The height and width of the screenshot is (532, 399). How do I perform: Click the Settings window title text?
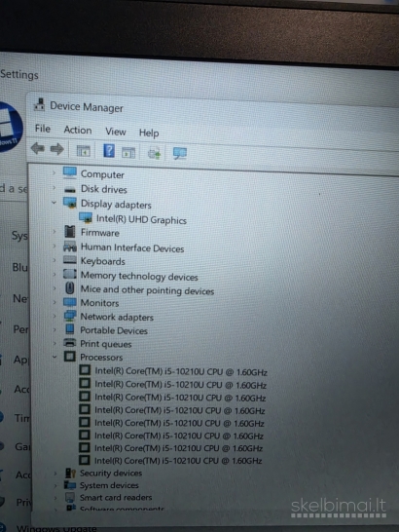(19, 75)
